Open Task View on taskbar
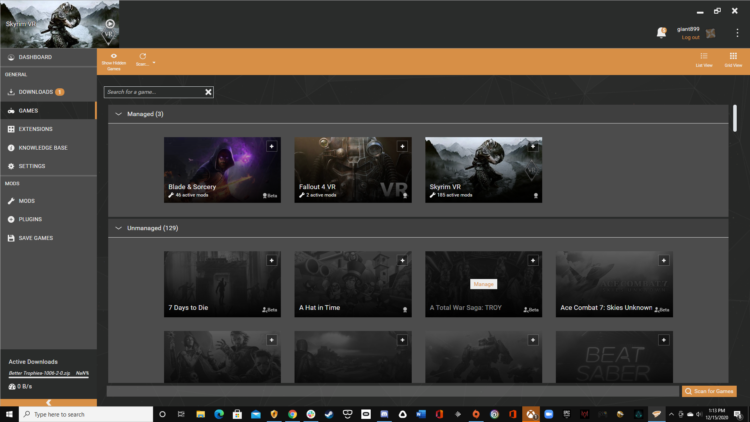750x422 pixels. (x=181, y=414)
